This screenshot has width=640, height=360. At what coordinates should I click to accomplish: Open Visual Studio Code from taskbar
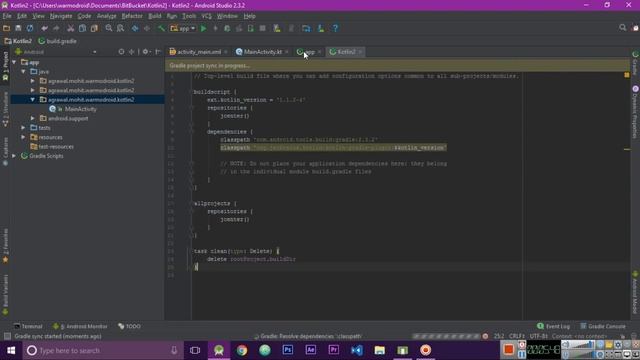(356, 350)
